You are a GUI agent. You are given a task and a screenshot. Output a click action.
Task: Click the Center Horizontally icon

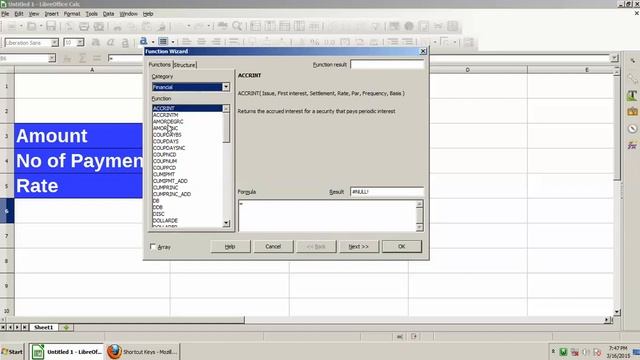pos(201,42)
